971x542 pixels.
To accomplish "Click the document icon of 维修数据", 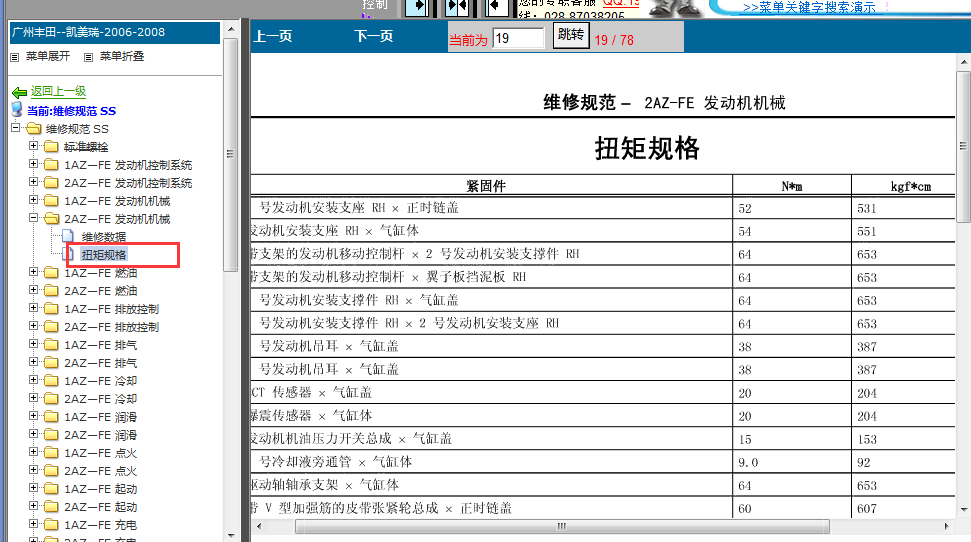I will pos(68,236).
